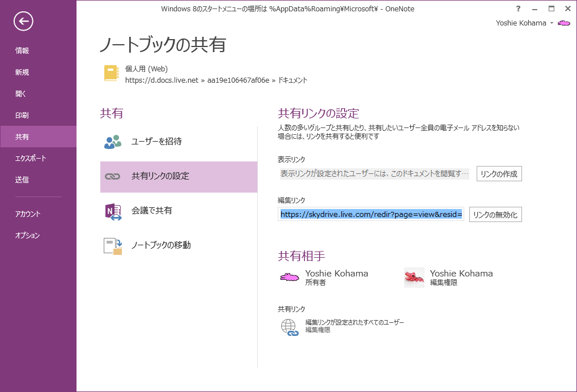
Task: Close the OneNote window
Action: click(x=568, y=9)
